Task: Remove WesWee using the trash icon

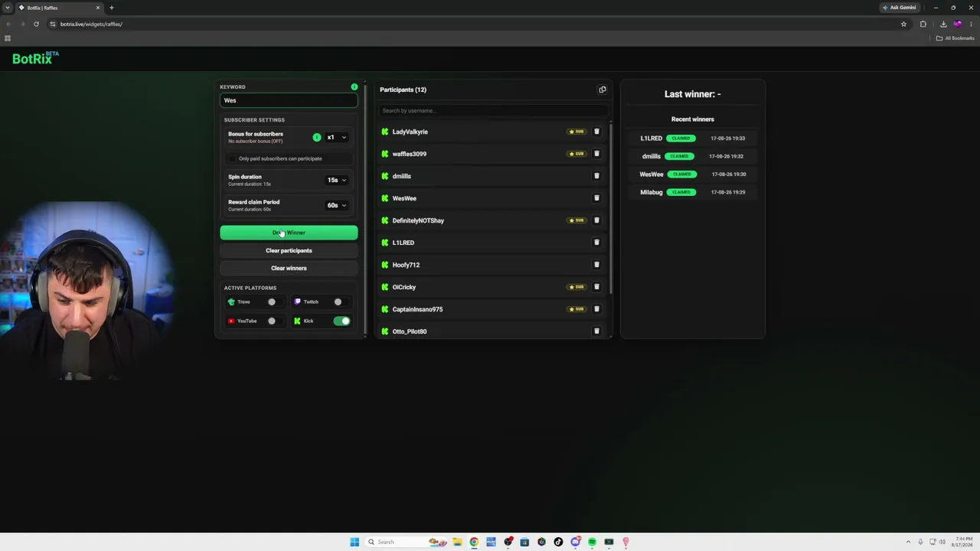Action: tap(596, 198)
